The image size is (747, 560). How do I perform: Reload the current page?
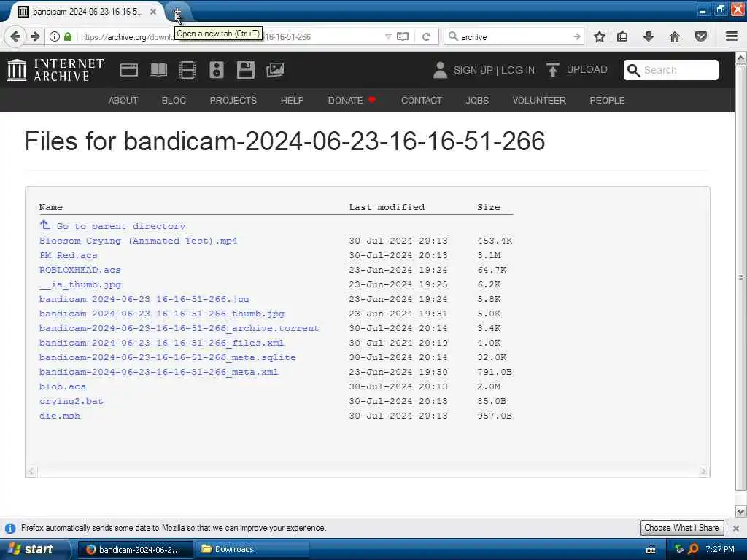[x=426, y=36]
